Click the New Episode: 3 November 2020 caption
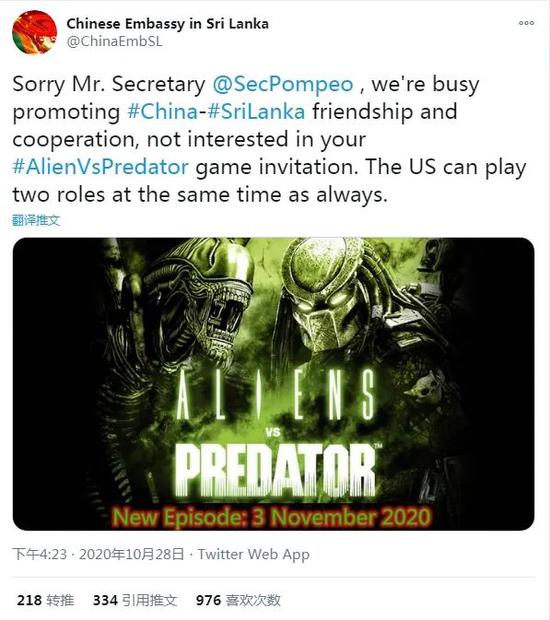 272,517
